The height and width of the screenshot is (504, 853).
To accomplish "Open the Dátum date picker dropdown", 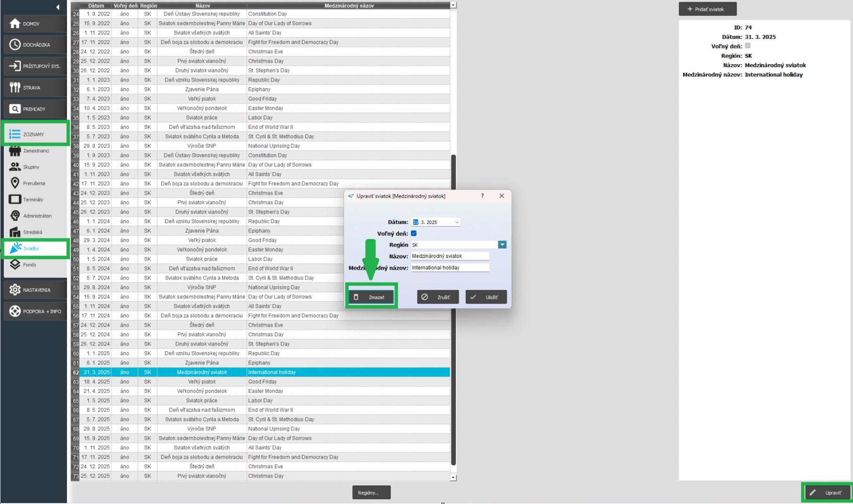I will pyautogui.click(x=457, y=222).
